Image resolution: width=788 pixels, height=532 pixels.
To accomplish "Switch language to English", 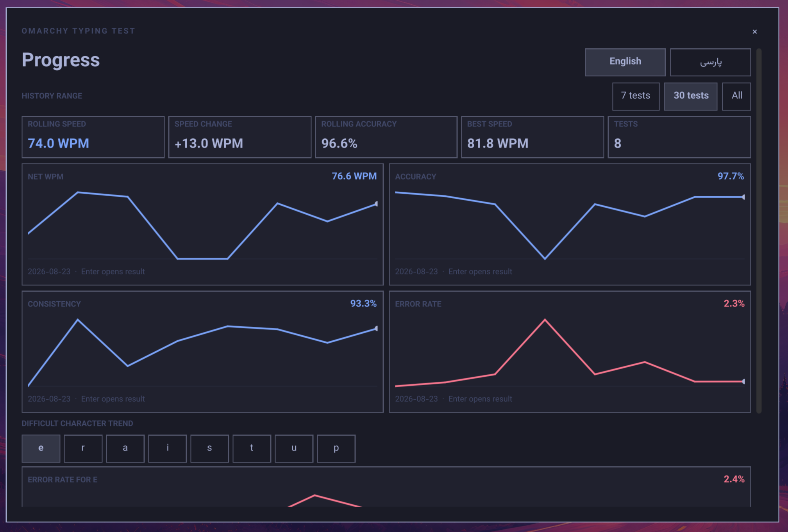I will [625, 62].
